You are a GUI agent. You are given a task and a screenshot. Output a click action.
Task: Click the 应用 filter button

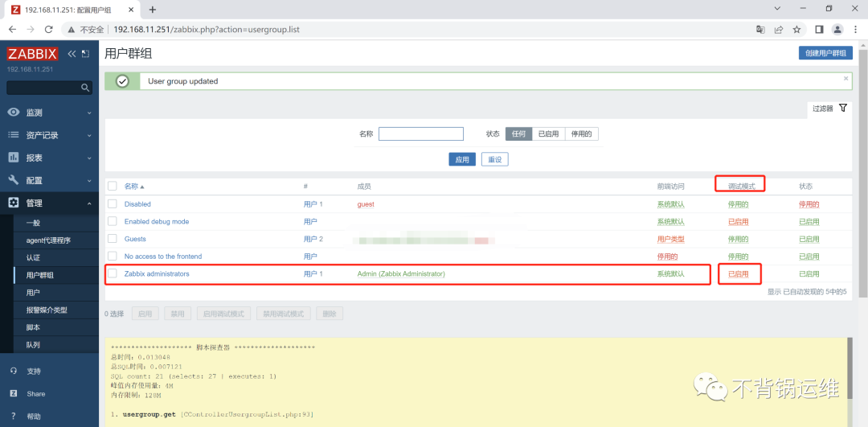click(461, 159)
